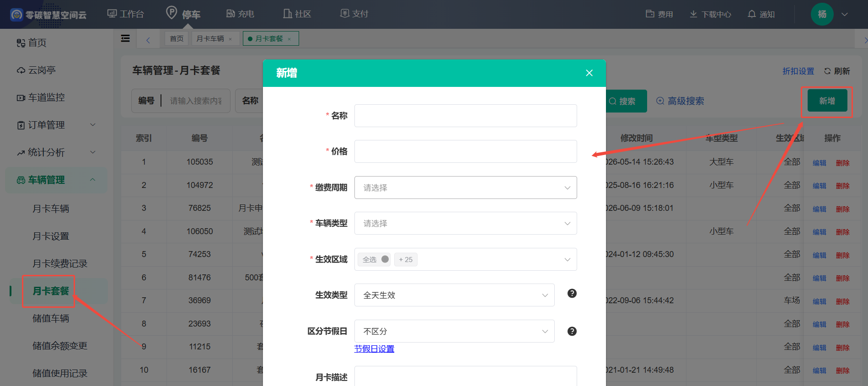This screenshot has width=868, height=386.
Task: Remove the 全选 tag in 生效区域
Action: point(385,259)
